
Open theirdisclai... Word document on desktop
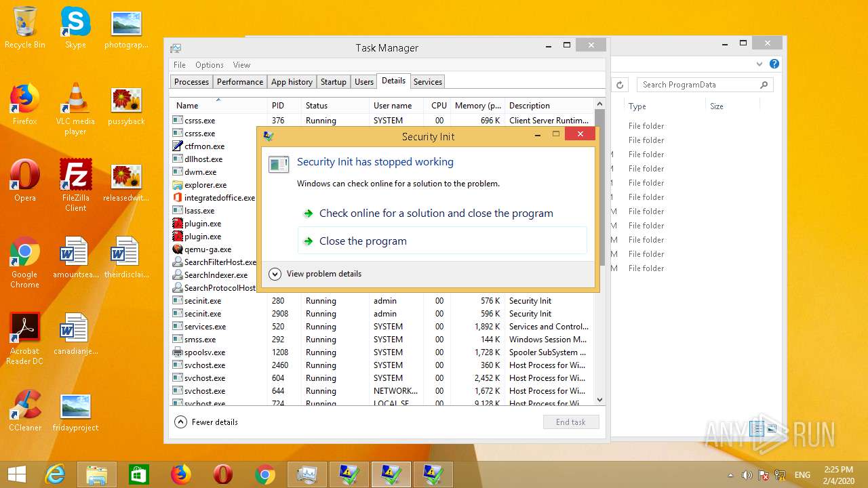126,258
